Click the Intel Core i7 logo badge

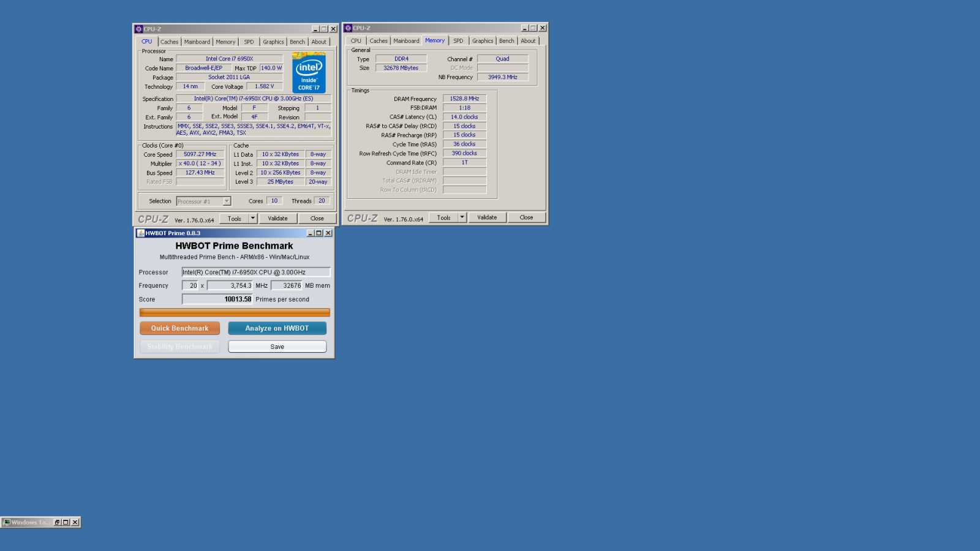pyautogui.click(x=309, y=73)
